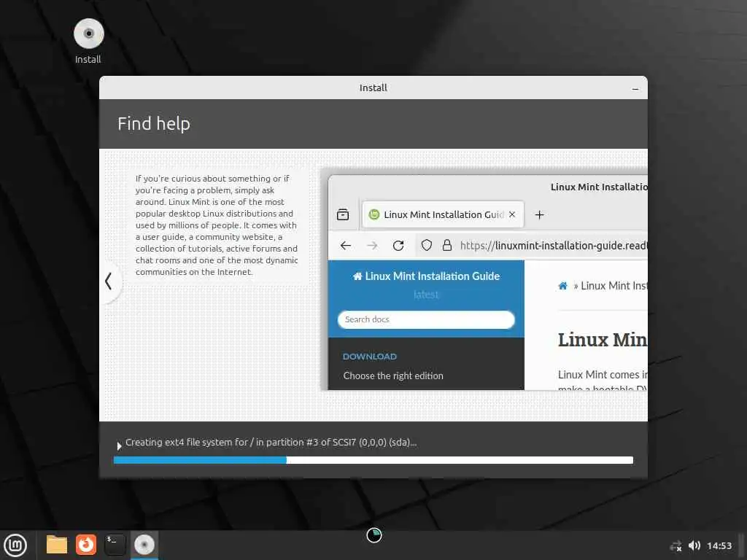Select the Install task in the panel
The height and width of the screenshot is (560, 747).
tap(144, 545)
